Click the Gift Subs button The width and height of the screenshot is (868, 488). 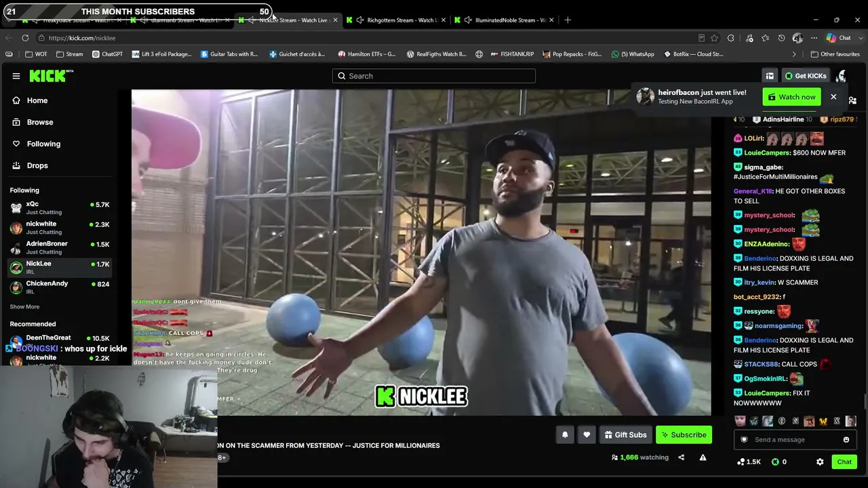click(625, 434)
